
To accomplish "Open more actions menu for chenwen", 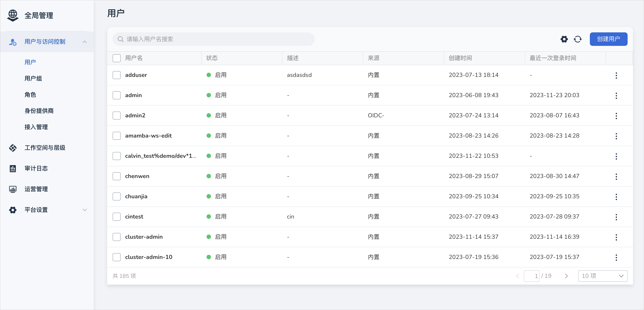I will pyautogui.click(x=616, y=177).
